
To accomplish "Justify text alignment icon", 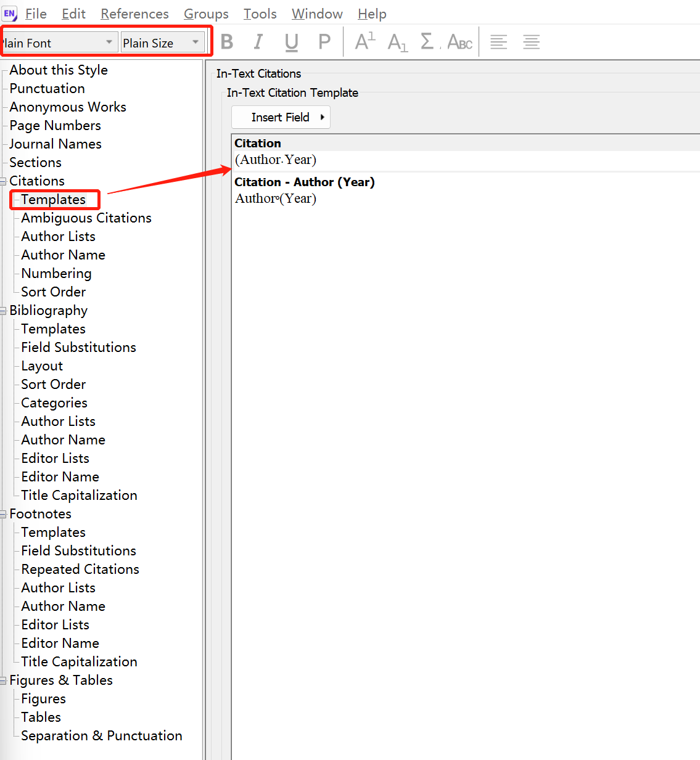I will pos(531,42).
